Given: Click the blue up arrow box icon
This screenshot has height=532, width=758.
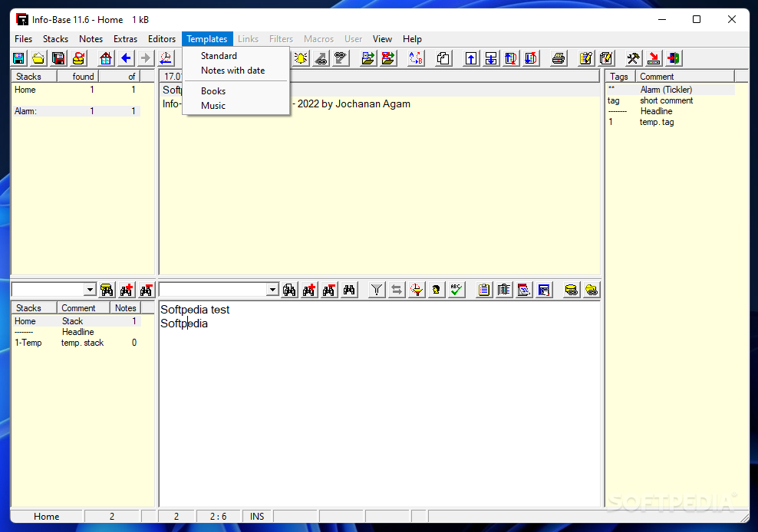Looking at the screenshot, I should coord(471,58).
